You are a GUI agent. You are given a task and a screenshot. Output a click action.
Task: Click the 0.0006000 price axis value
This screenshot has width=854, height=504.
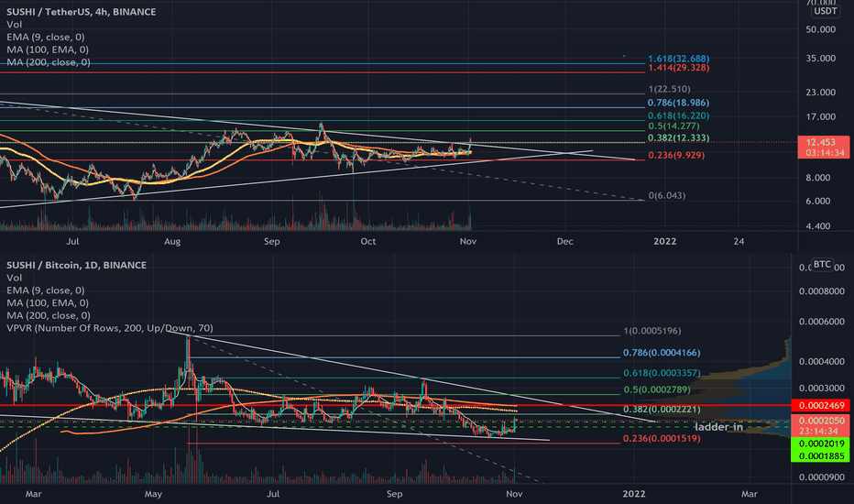pyautogui.click(x=821, y=322)
